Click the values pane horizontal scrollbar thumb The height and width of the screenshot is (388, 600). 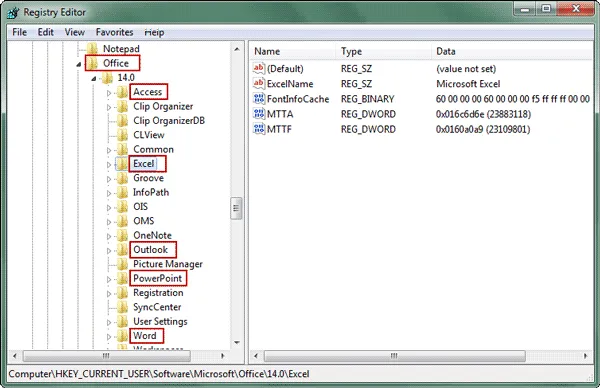[x=395, y=356]
